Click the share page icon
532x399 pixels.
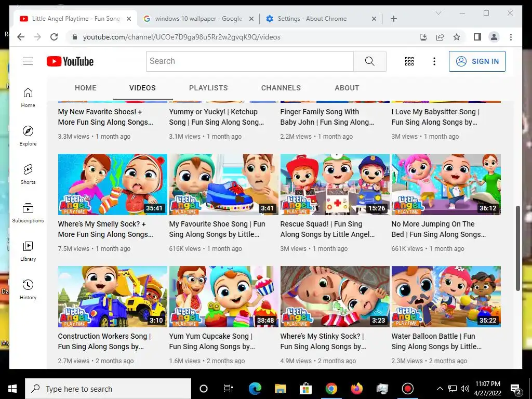coord(440,37)
